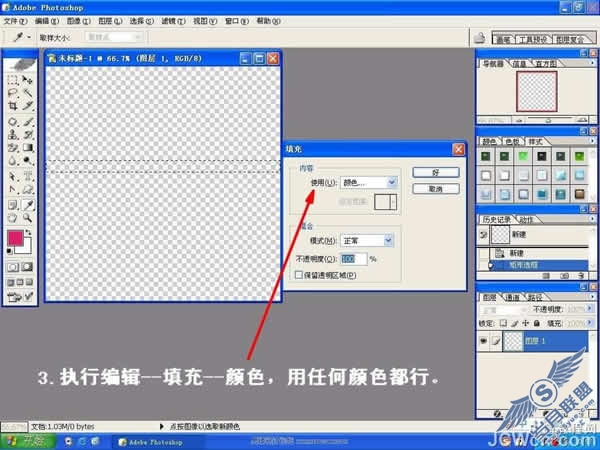Open the History panel flyout menu
The image size is (600, 450).
pos(592,219)
